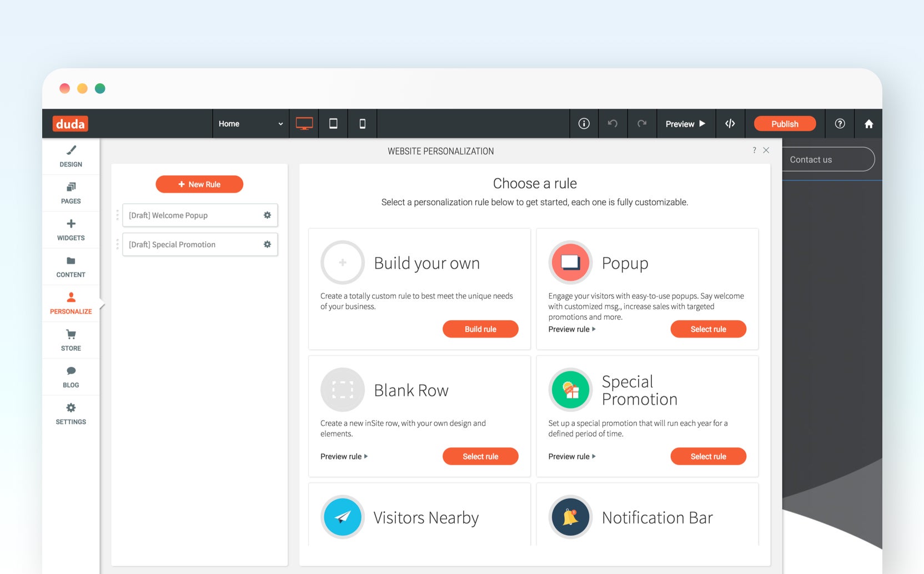Screen dimensions: 924x574
Task: Switch to desktop device view
Action: pyautogui.click(x=304, y=124)
